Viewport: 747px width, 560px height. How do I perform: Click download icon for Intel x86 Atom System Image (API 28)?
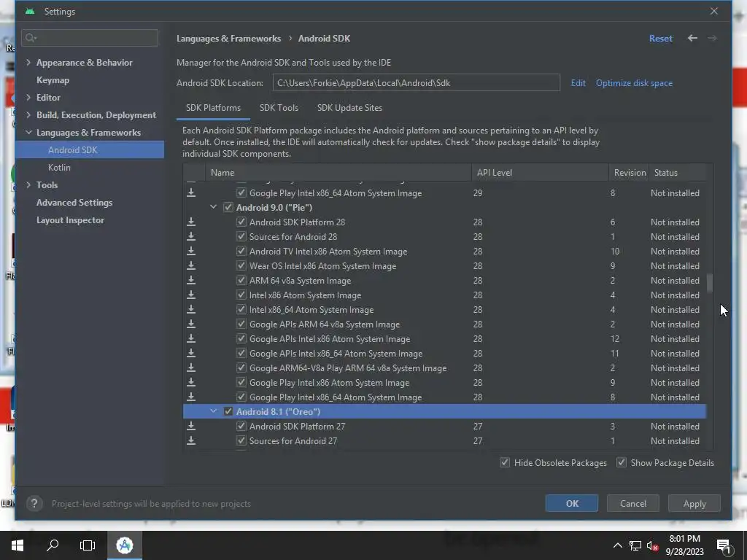[x=191, y=295]
